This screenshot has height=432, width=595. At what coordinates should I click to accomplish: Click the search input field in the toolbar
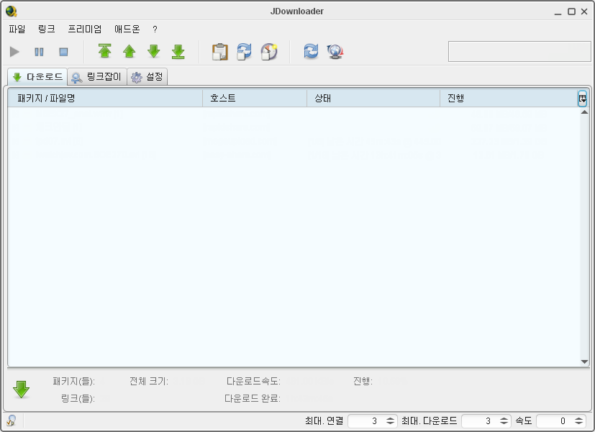pyautogui.click(x=519, y=52)
